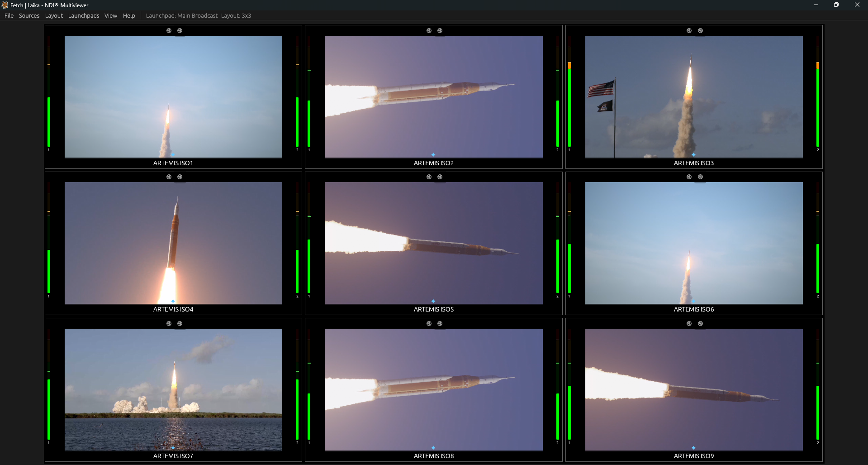
Task: Select the ARTEMIS ISO7 video tile
Action: click(173, 389)
